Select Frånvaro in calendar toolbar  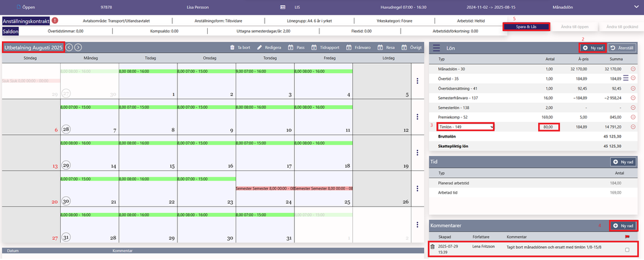pyautogui.click(x=358, y=47)
